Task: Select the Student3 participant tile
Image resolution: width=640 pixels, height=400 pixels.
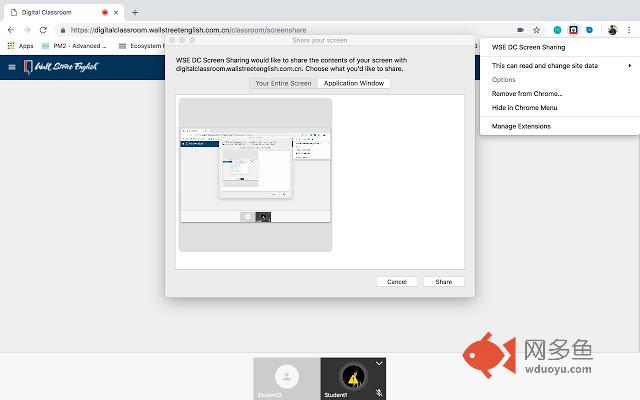Action: pyautogui.click(x=287, y=379)
